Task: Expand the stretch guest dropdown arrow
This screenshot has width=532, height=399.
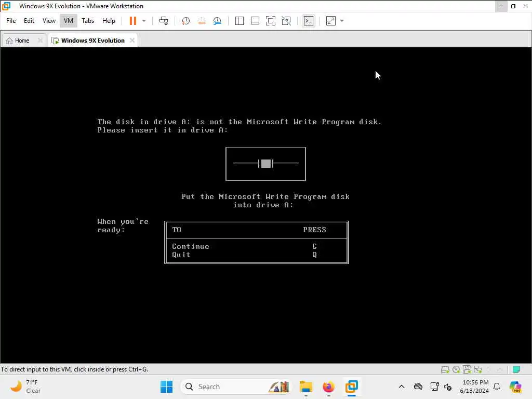Action: click(x=342, y=21)
